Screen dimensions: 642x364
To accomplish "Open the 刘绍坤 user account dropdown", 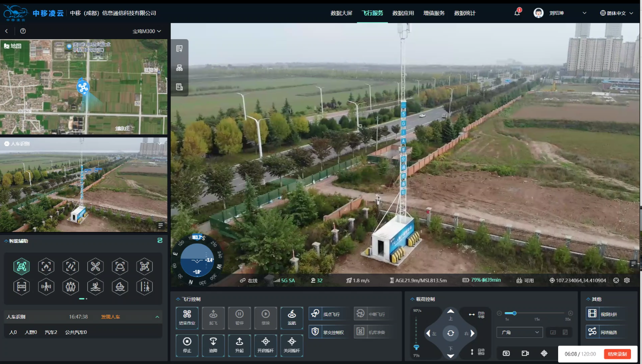I will [560, 13].
